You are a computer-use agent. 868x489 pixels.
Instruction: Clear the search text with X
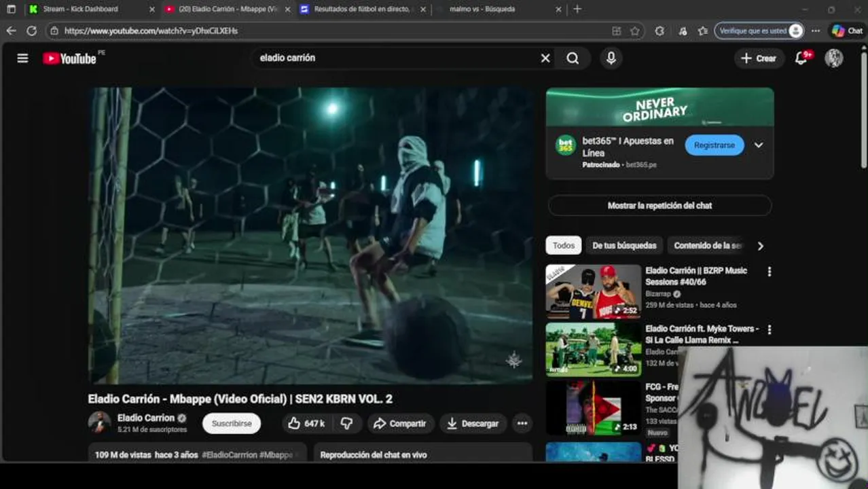pyautogui.click(x=545, y=58)
